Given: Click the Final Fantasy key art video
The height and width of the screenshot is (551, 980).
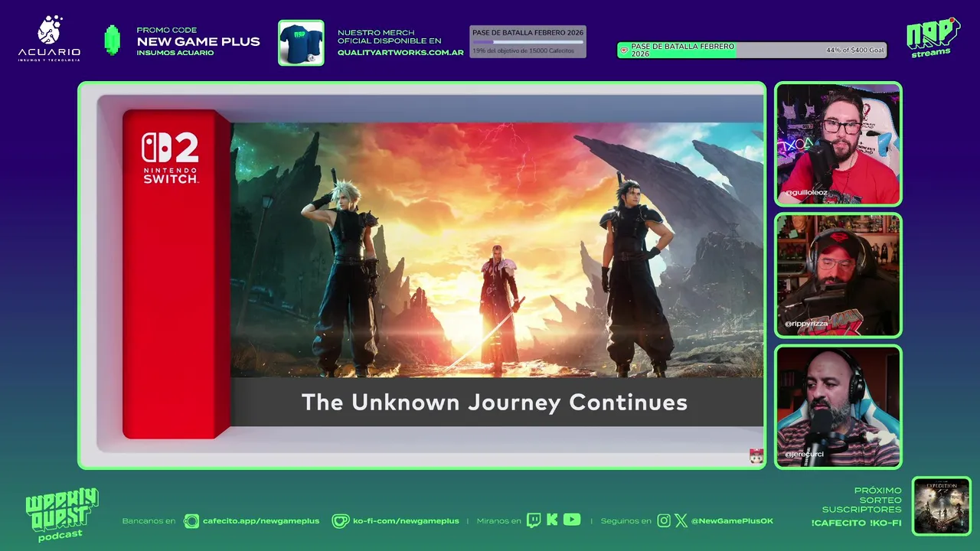Looking at the screenshot, I should coord(497,250).
